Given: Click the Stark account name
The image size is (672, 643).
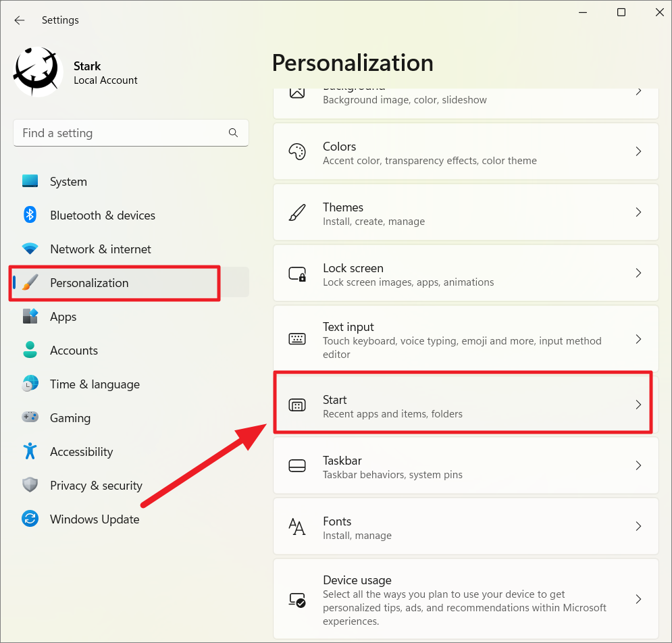Looking at the screenshot, I should [x=87, y=66].
